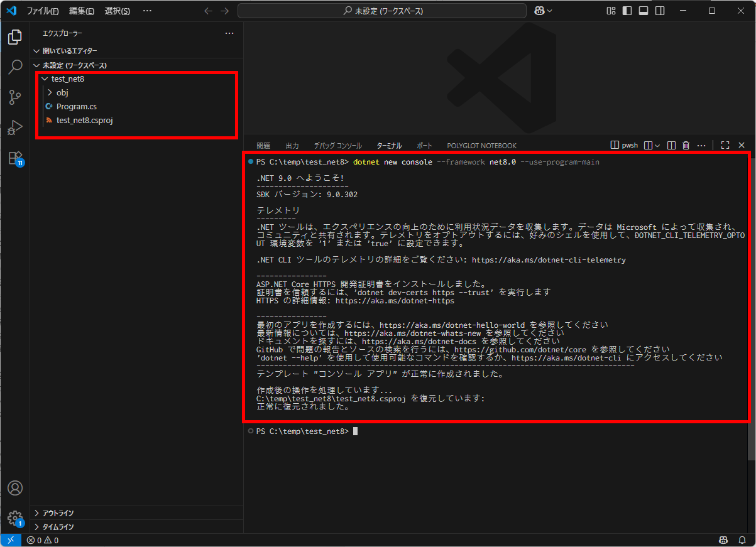
Task: Click the Manage gear icon
Action: point(15,518)
